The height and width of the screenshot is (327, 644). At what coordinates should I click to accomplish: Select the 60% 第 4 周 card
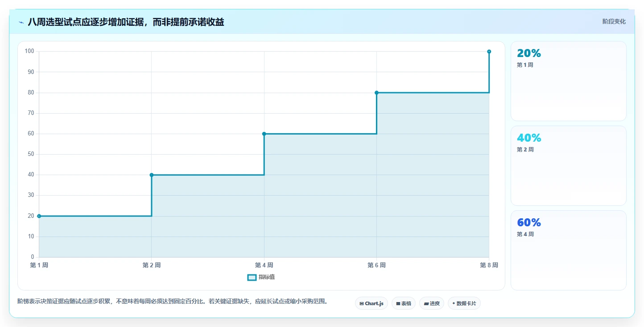point(569,250)
